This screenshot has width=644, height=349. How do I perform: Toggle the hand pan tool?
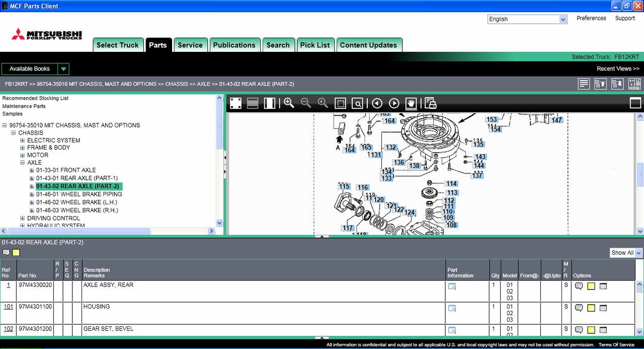pos(412,103)
